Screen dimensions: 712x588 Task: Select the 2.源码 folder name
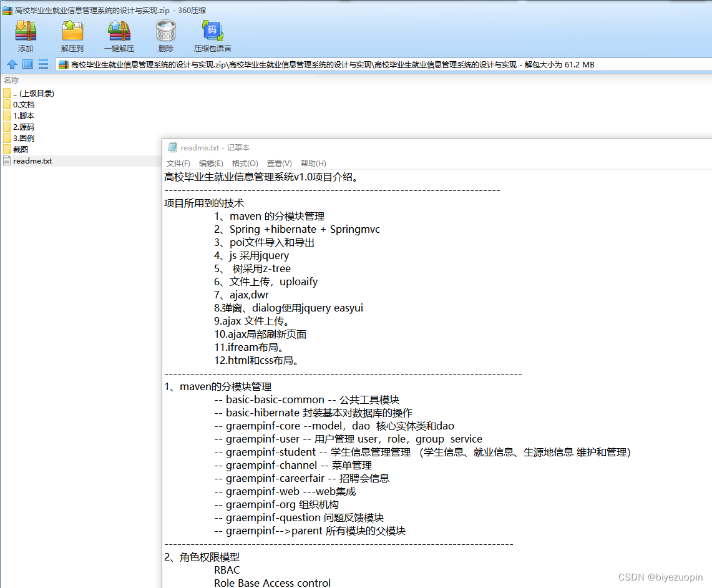24,127
